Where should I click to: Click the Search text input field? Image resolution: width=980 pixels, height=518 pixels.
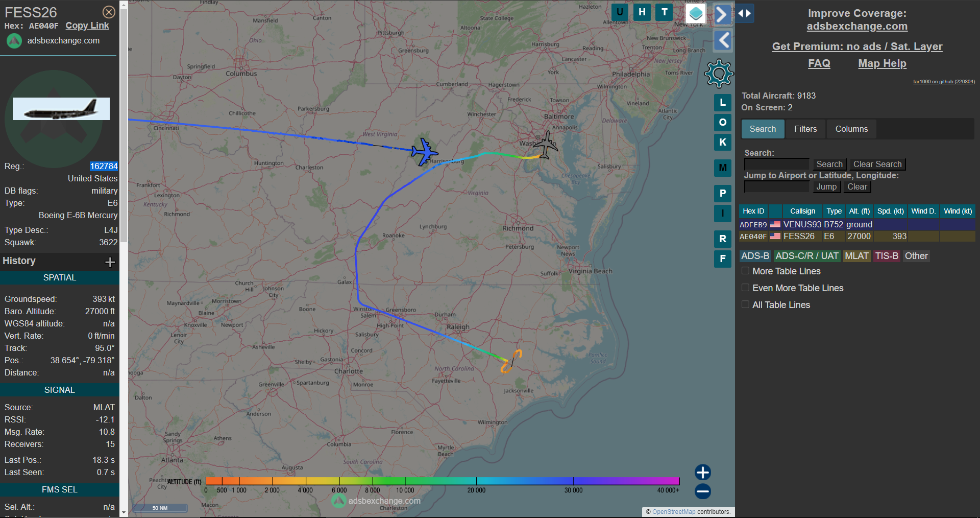[x=776, y=164]
